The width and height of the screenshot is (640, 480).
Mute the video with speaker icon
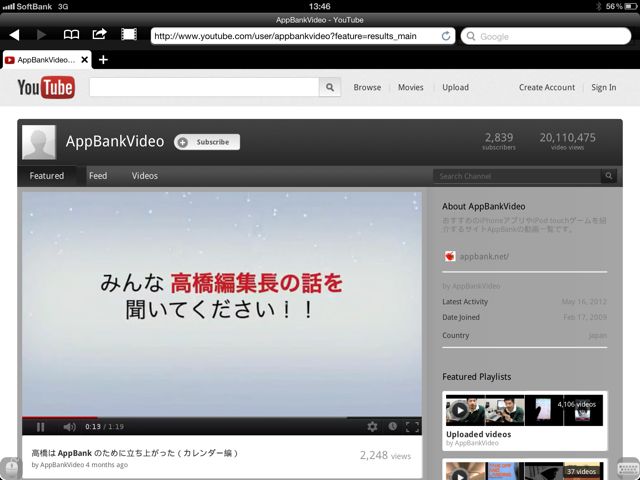(69, 427)
